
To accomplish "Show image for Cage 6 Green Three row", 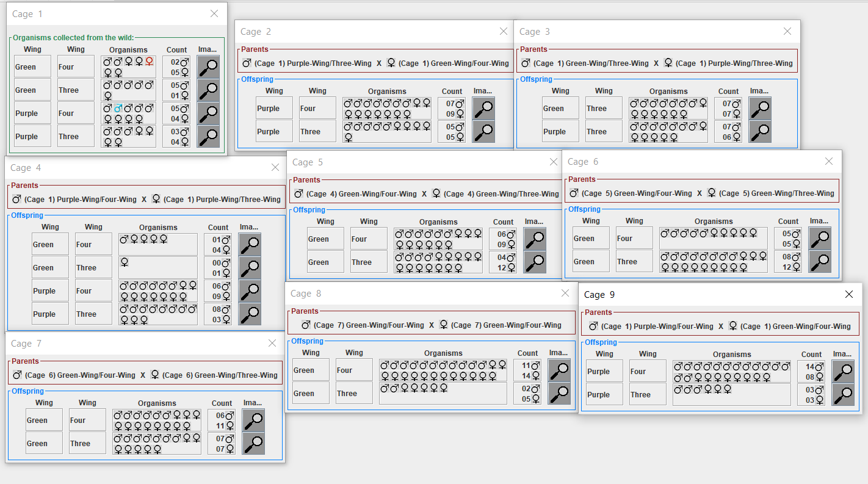I will coord(820,261).
